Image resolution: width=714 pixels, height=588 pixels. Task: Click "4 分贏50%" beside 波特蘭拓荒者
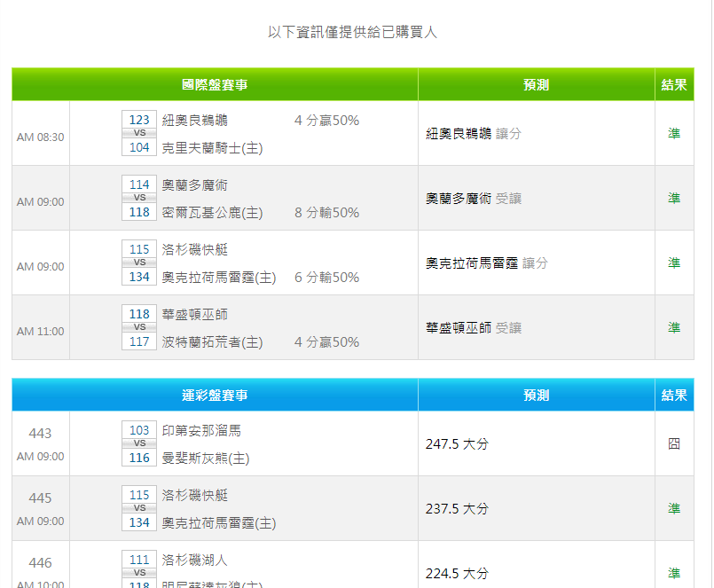tap(327, 342)
